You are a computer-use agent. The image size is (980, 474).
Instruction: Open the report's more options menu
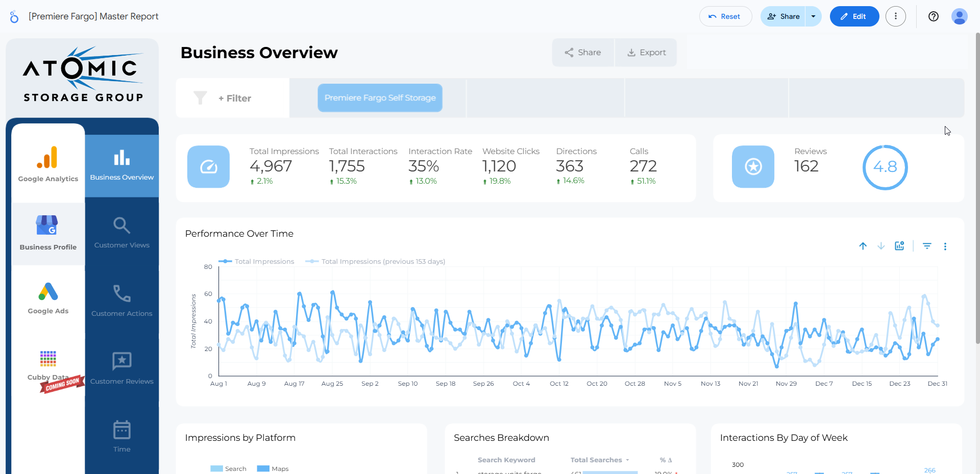pos(896,16)
